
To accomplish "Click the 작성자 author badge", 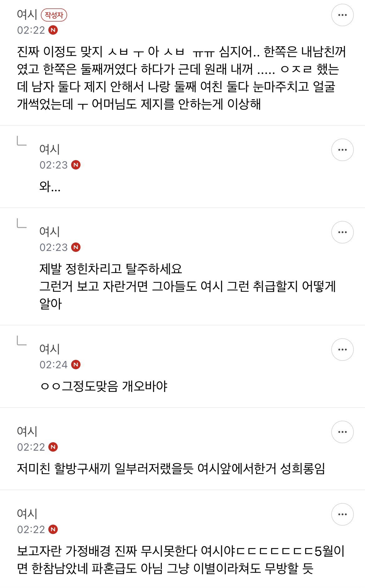I will pyautogui.click(x=54, y=15).
